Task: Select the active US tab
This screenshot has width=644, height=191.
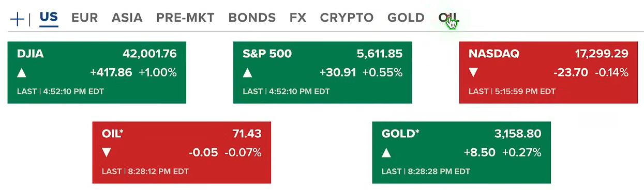Action: tap(49, 18)
